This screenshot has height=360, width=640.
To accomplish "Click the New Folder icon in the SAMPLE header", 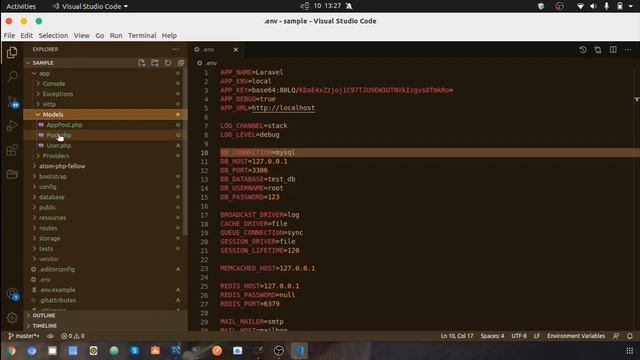I will coord(155,63).
